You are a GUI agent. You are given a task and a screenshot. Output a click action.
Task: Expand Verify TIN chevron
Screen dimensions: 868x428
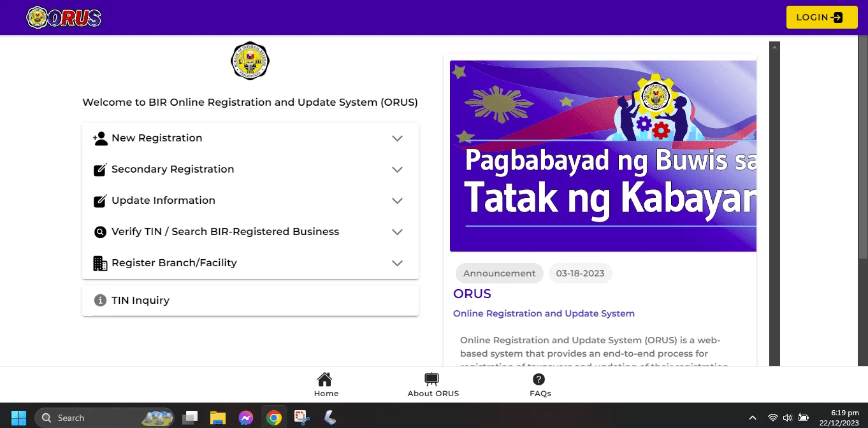coord(397,232)
